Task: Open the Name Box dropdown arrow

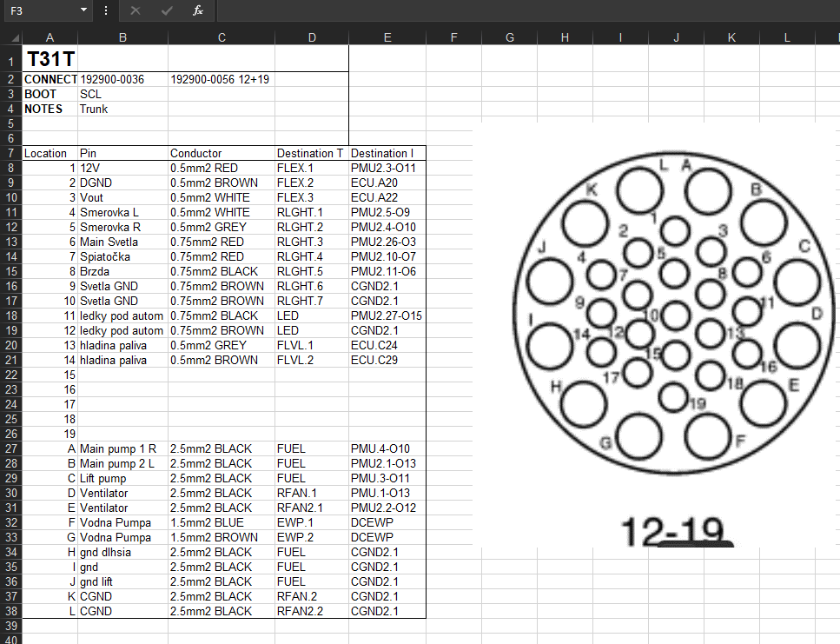Action: [x=83, y=10]
